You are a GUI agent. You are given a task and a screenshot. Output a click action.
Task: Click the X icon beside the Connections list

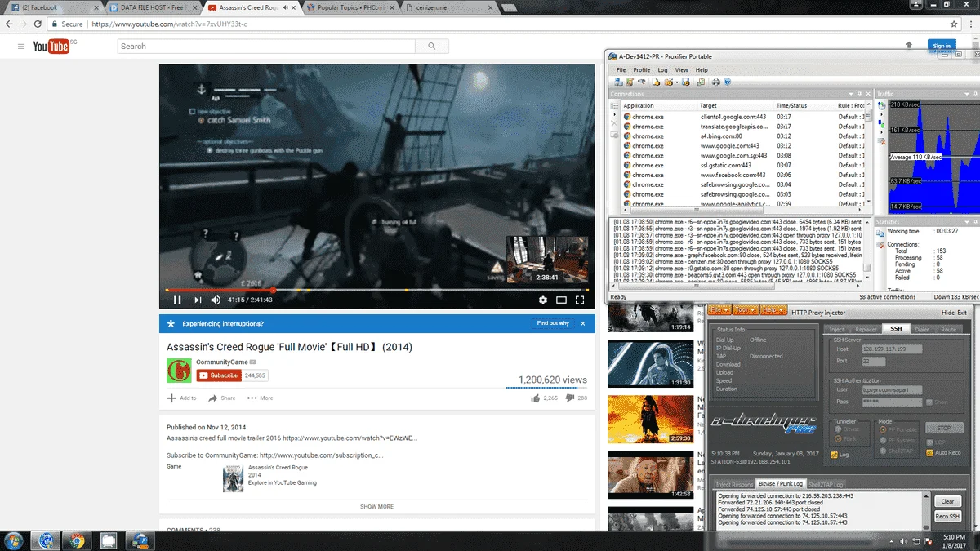(x=615, y=123)
